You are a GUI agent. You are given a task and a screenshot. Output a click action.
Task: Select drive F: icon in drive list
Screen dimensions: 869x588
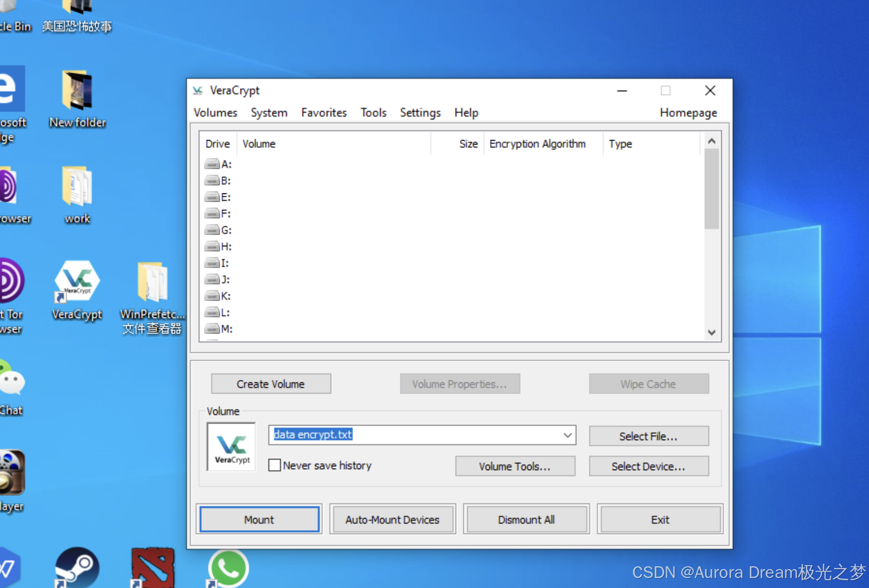[212, 213]
